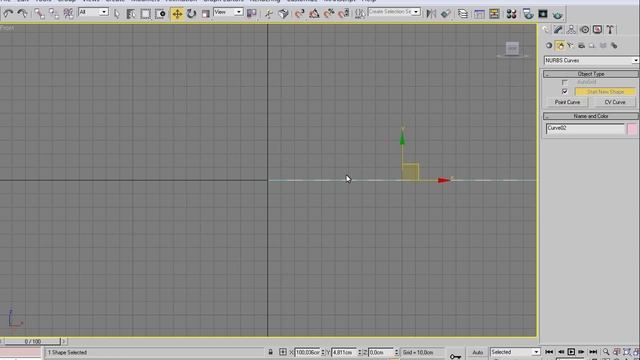The height and width of the screenshot is (360, 640).
Task: Activate the Select and Move tool
Action: click(177, 14)
